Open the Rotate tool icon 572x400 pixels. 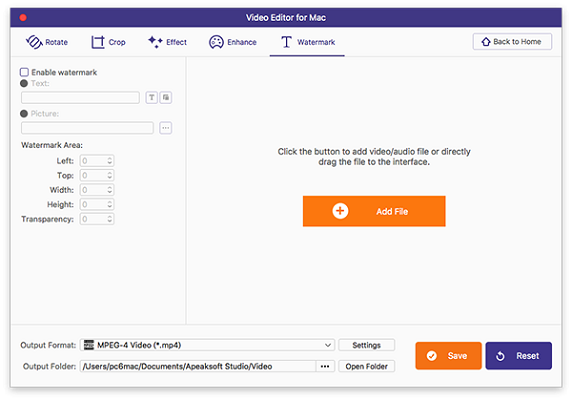[34, 42]
